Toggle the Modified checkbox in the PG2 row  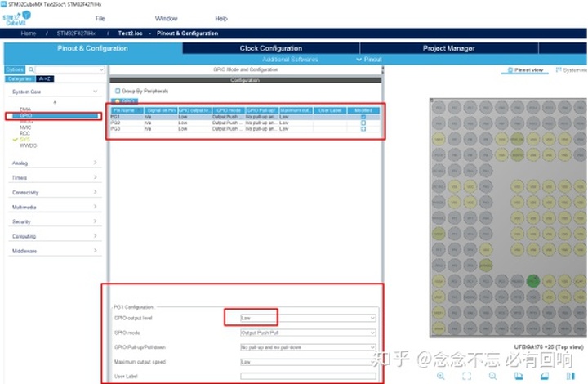point(363,123)
